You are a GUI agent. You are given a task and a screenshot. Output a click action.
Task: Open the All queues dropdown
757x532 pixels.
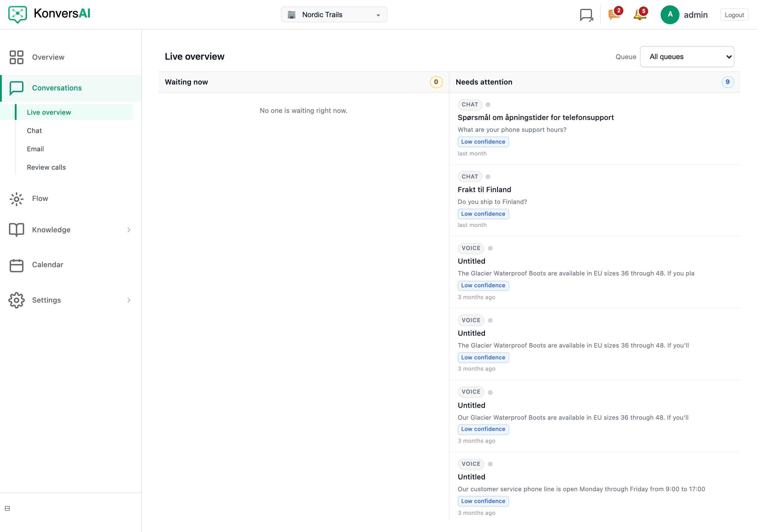(687, 57)
